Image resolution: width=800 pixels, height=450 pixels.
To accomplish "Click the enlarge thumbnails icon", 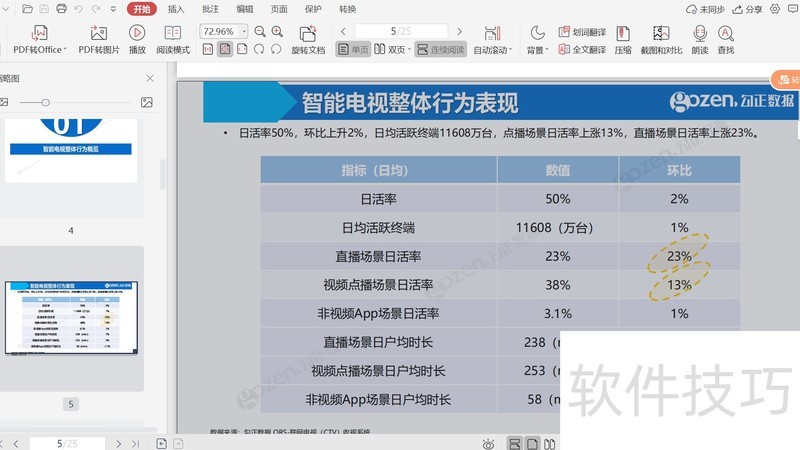I will tap(147, 103).
